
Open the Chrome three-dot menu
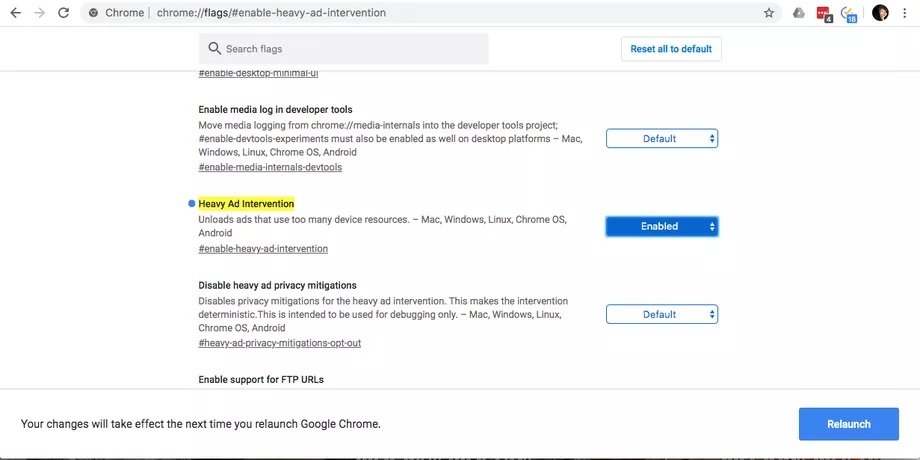906,13
